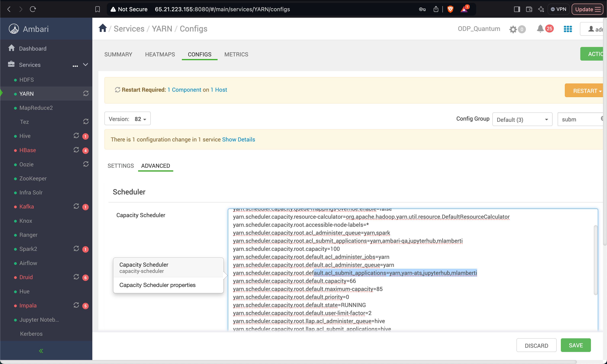This screenshot has width=607, height=364.
Task: Open the saved passwords key icon
Action: [422, 9]
